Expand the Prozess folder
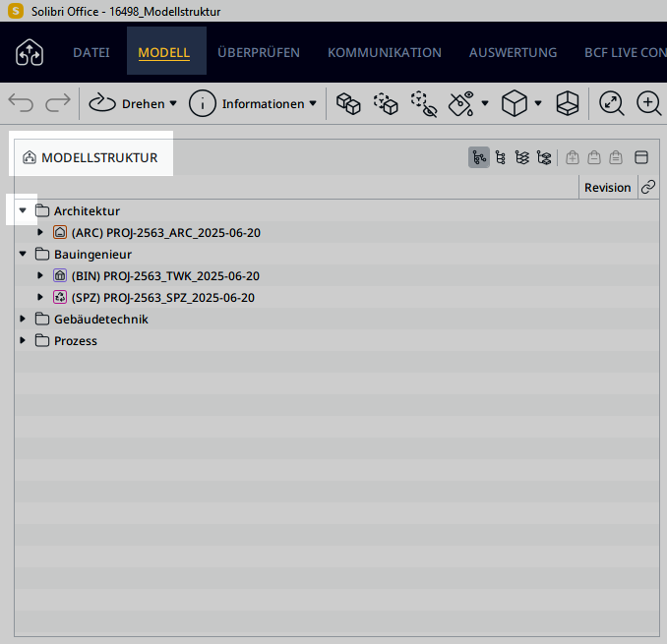Viewport: 667px width, 644px height. pyautogui.click(x=23, y=340)
